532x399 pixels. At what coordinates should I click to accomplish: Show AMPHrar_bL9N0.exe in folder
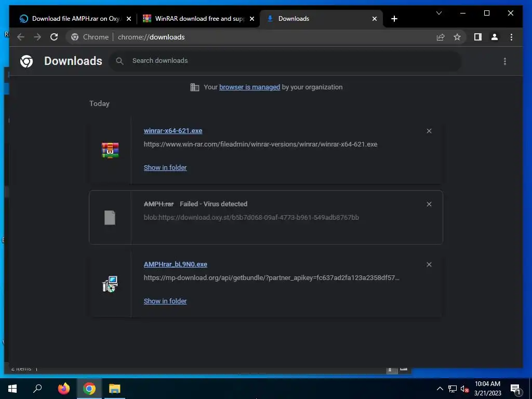pyautogui.click(x=165, y=301)
